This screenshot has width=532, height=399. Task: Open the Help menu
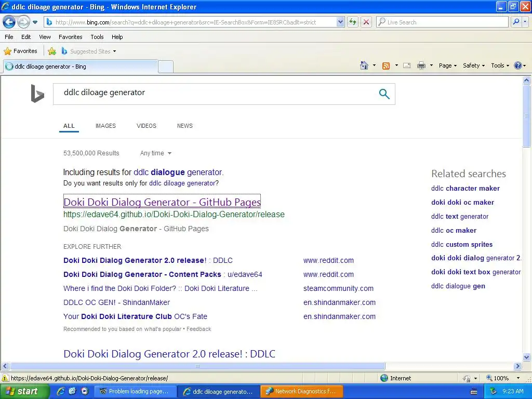pyautogui.click(x=117, y=37)
